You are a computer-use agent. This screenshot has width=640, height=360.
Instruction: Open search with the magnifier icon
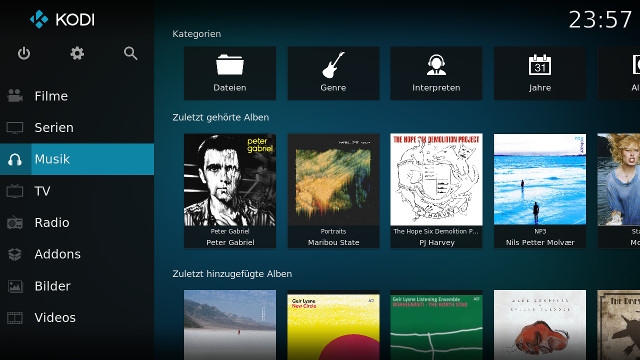pyautogui.click(x=130, y=53)
